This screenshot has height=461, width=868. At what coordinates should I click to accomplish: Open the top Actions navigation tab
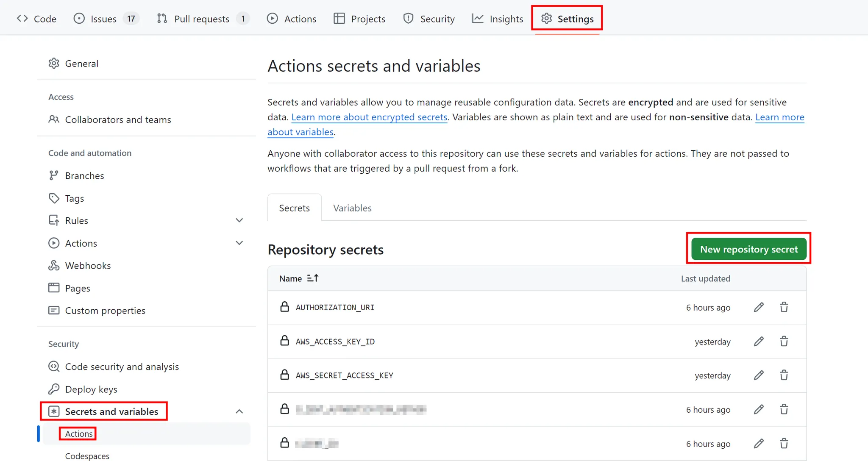pos(292,19)
